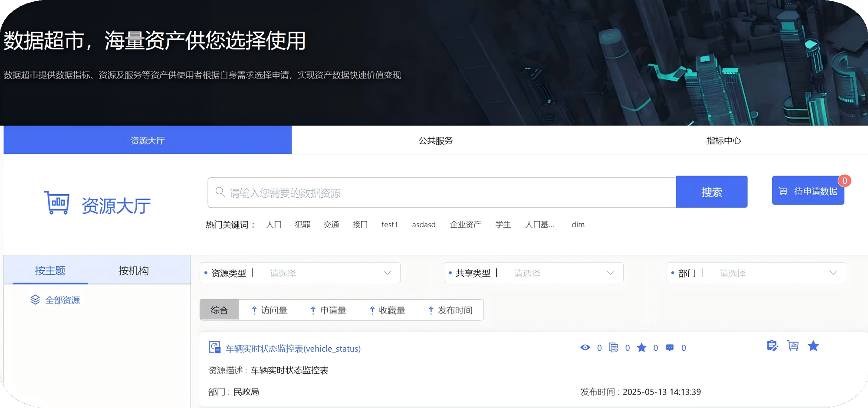
Task: Add vehicle_status to cart via cart icon
Action: coord(793,346)
